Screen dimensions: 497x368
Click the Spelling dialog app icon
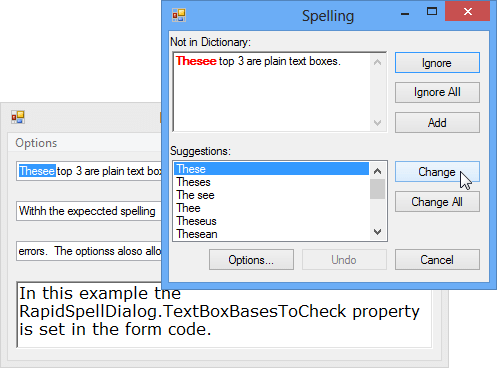coord(179,15)
